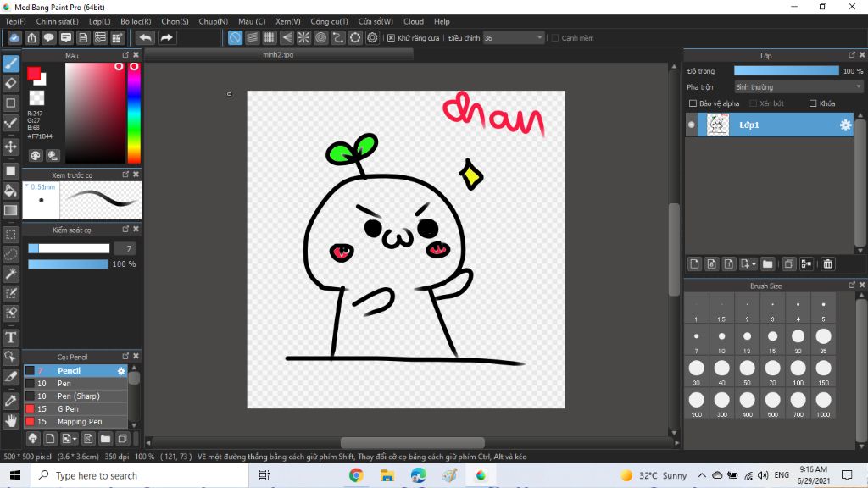The image size is (868, 488).
Task: Click the cloud save icon
Action: tap(14, 37)
